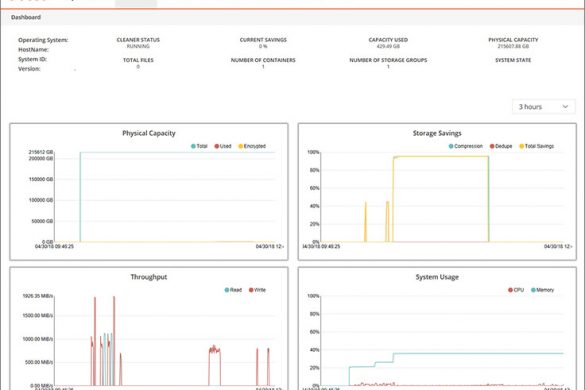Select the HostName: label
Viewport: 585px width, 390px height.
click(x=34, y=50)
